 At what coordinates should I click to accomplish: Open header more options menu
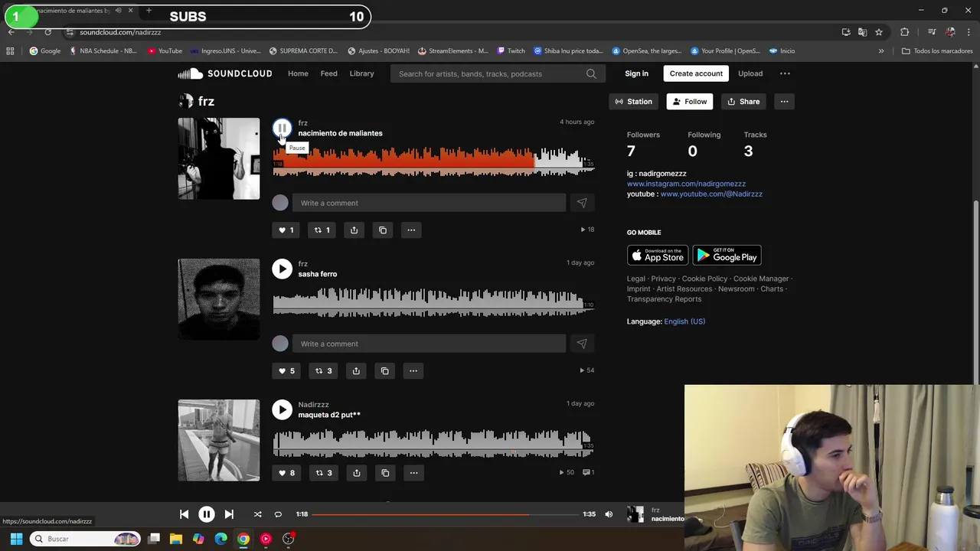pos(785,73)
